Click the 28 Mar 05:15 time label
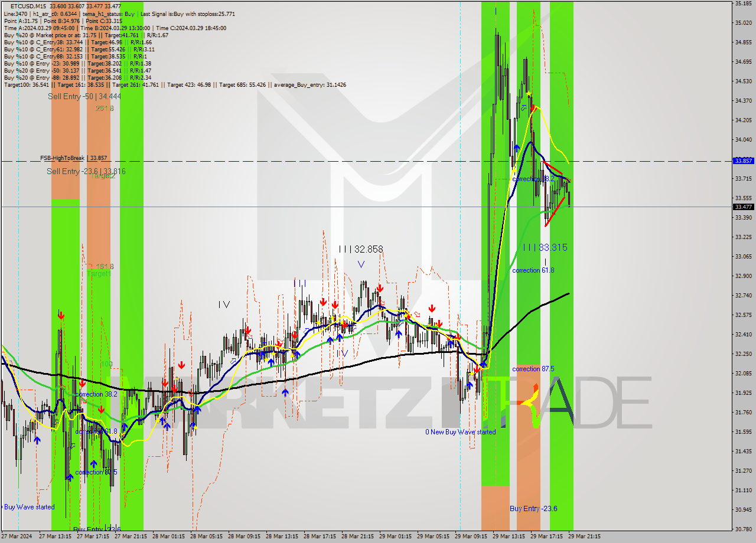Viewport: 756px width, 543px height. [206, 537]
